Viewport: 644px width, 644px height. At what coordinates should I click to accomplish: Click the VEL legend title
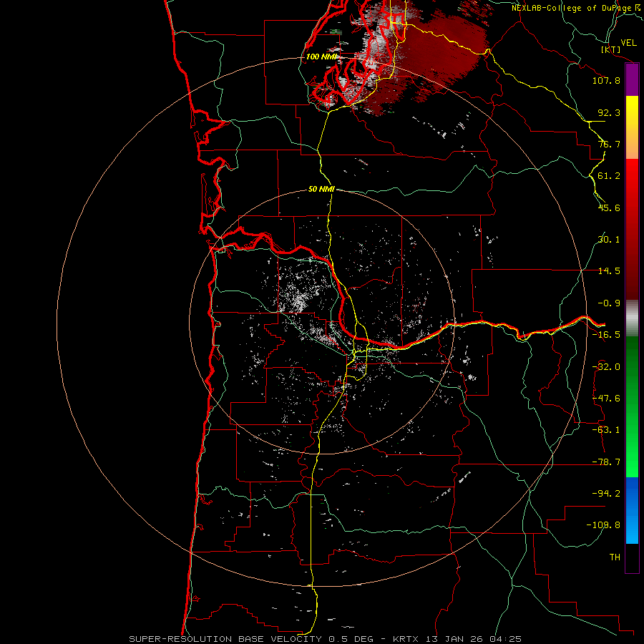tap(629, 43)
